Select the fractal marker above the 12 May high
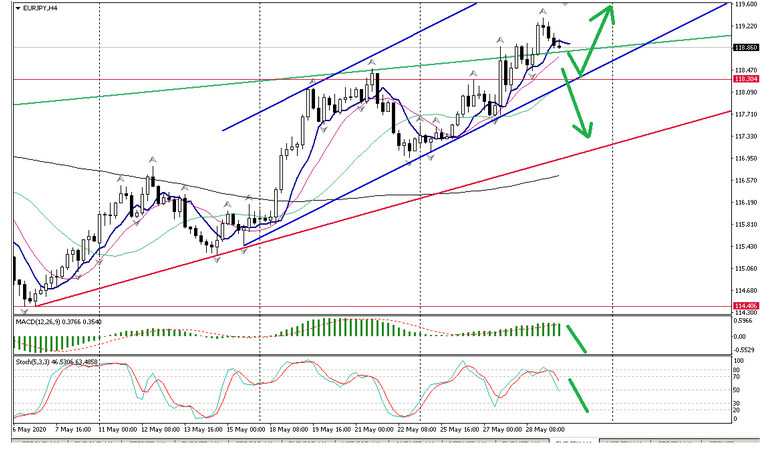Viewport: 777px width, 454px height. coord(152,159)
